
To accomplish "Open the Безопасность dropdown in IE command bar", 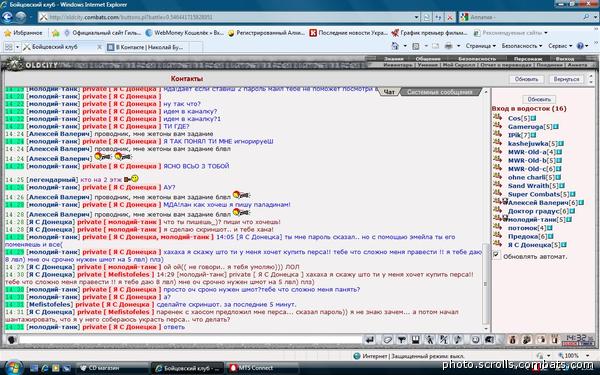I will 522,46.
